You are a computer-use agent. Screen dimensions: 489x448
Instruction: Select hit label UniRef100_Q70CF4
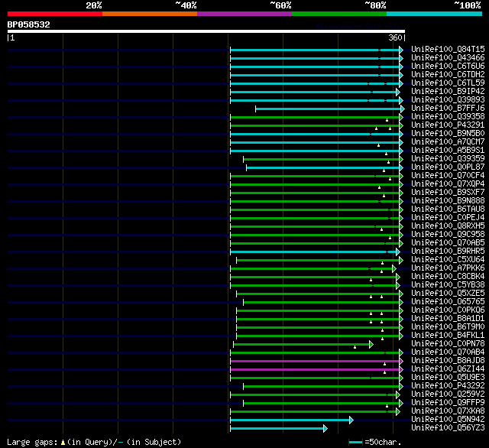tap(448, 176)
